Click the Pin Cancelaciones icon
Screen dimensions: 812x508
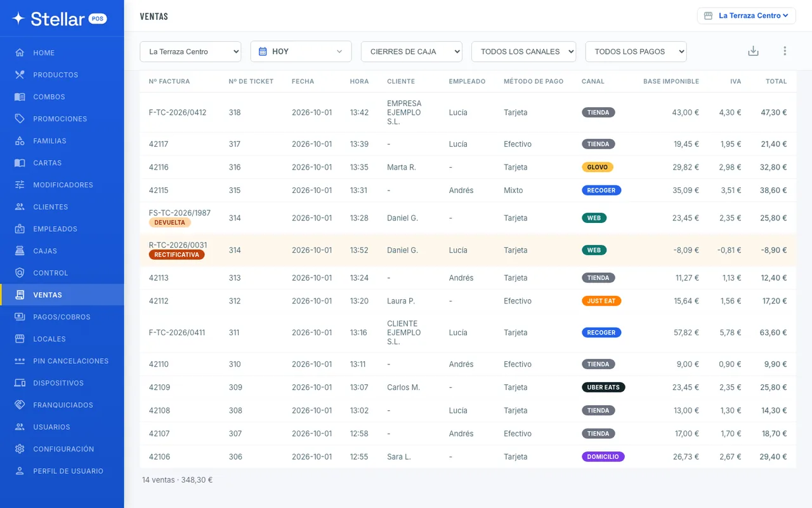click(20, 361)
